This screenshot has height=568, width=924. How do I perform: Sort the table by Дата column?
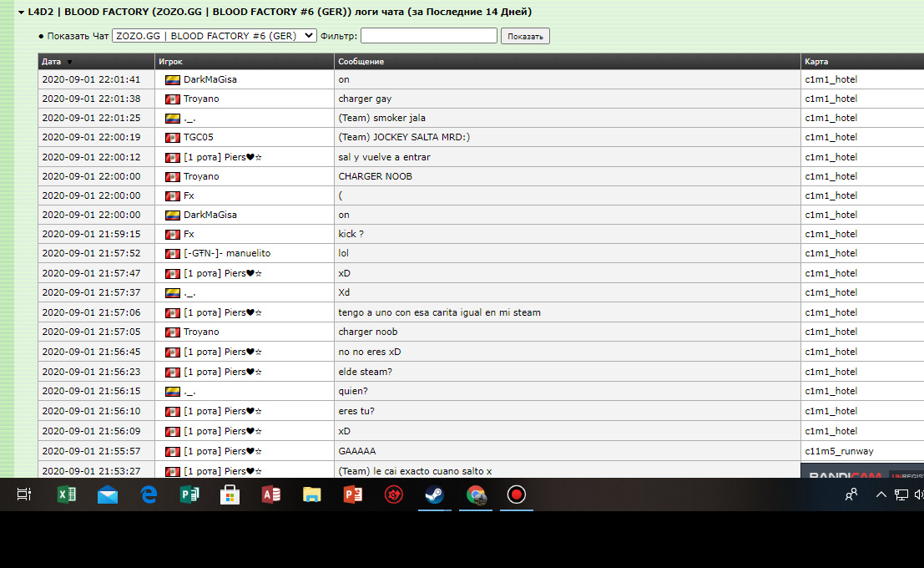(x=52, y=62)
